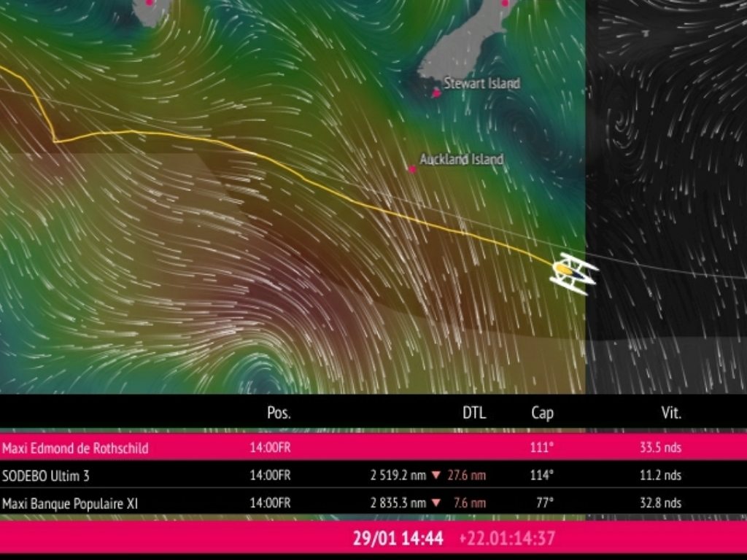747x560 pixels.
Task: Click 14:00FR in SODEBO Ultim 3 row
Action: pos(270,475)
